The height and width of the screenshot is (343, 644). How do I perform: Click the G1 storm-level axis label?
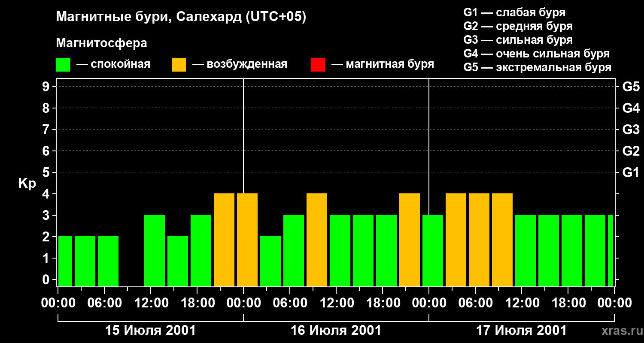tap(631, 172)
